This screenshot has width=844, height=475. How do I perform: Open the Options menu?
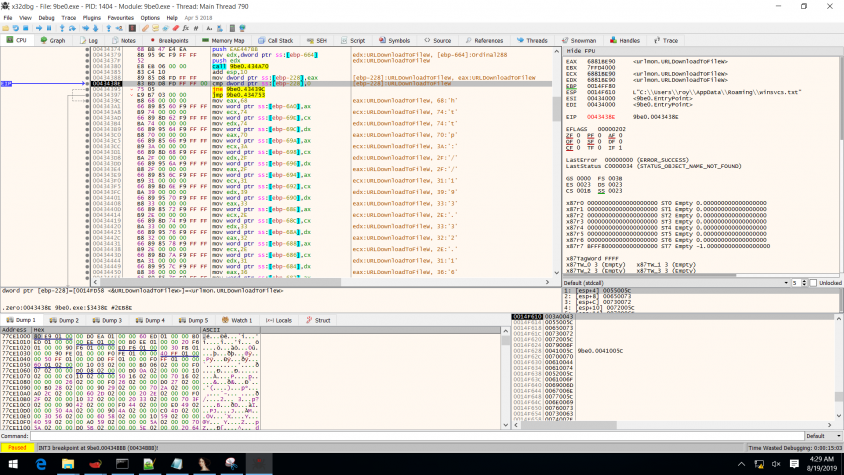(x=150, y=18)
